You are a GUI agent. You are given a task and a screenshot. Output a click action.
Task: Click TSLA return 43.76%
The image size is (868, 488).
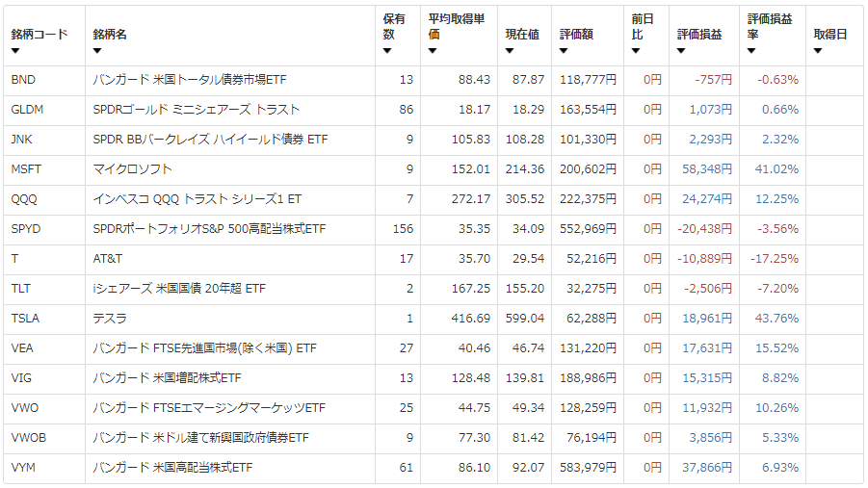tap(776, 319)
